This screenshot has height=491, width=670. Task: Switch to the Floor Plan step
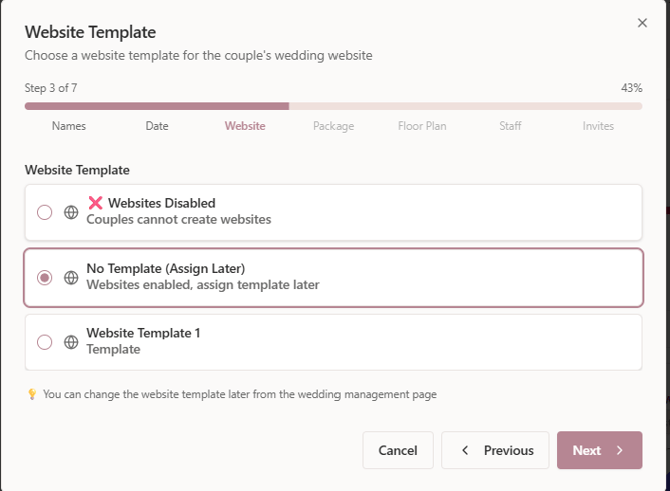(422, 126)
